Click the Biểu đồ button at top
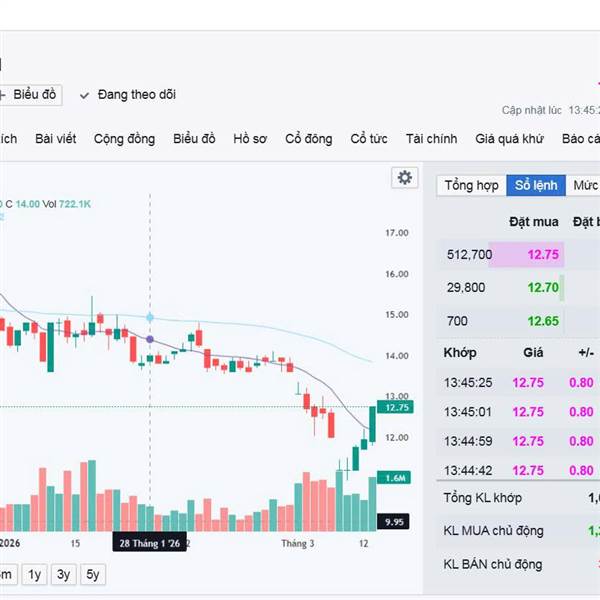This screenshot has height=600, width=600. coord(31,95)
